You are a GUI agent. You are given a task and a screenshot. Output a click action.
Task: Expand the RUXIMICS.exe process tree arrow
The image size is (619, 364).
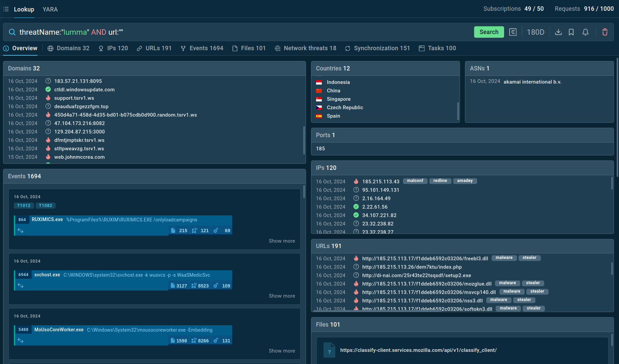21,230
